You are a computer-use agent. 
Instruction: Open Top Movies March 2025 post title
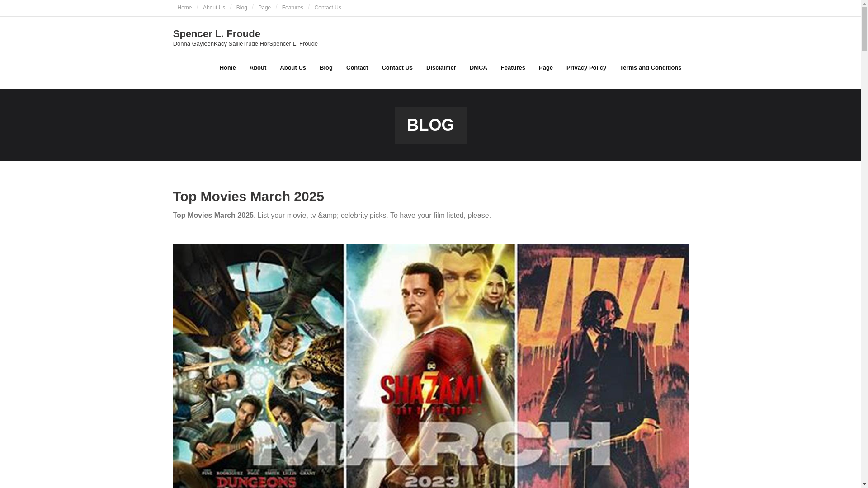[x=248, y=197]
